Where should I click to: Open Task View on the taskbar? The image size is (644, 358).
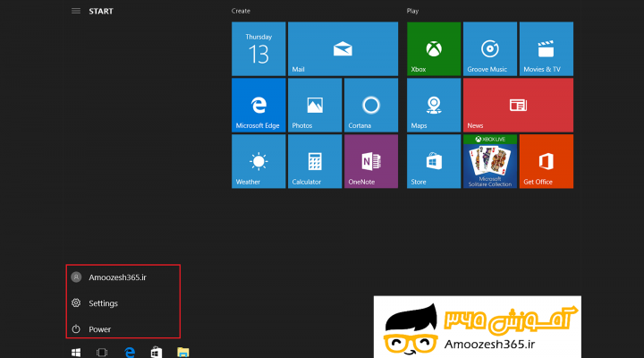pos(102,353)
